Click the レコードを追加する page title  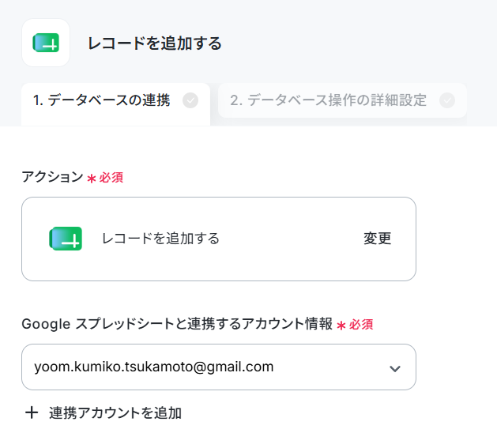coord(154,43)
